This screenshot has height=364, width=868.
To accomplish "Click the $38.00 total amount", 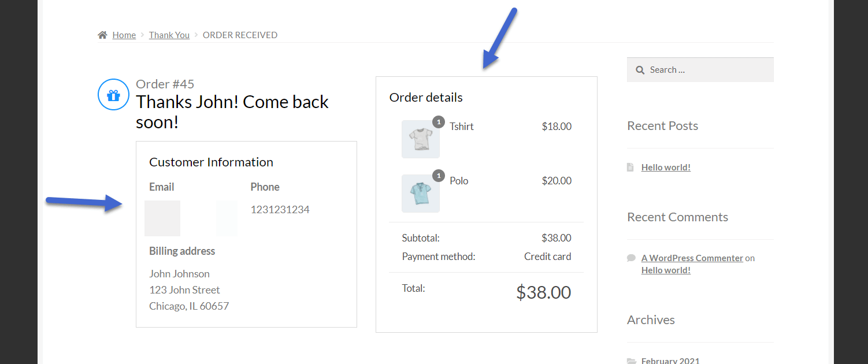I will 543,292.
